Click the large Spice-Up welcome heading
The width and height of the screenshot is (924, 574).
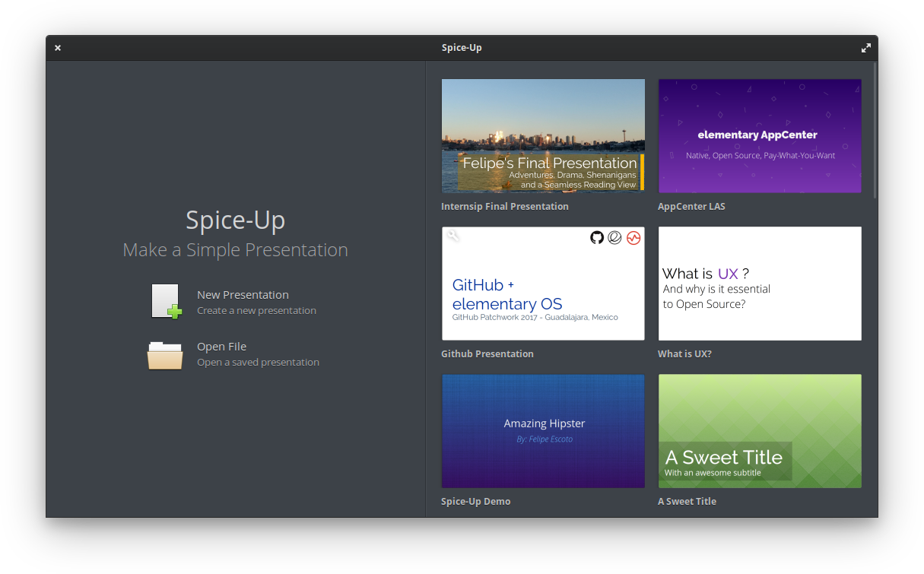(236, 221)
